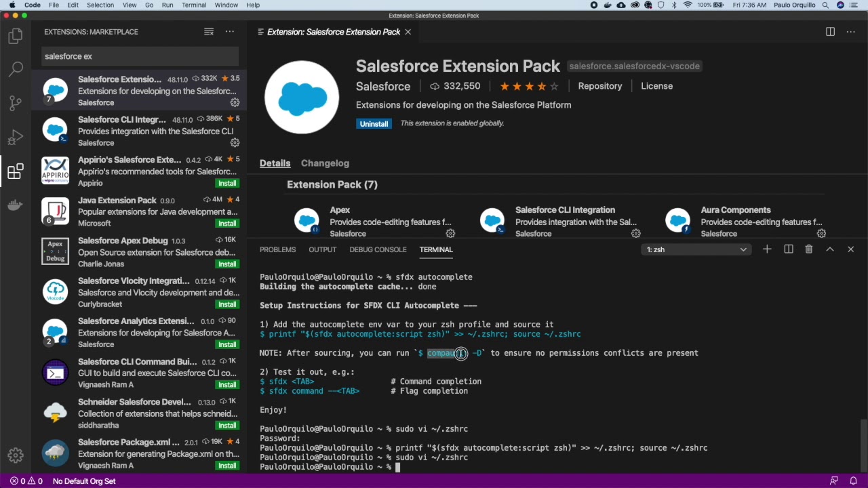The height and width of the screenshot is (488, 868).
Task: Open gear for Salesforce CLI Integration list item
Action: [x=235, y=143]
